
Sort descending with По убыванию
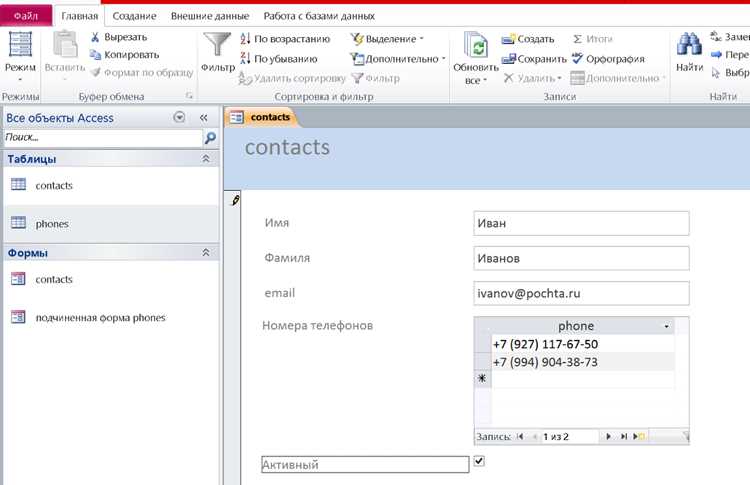(279, 59)
